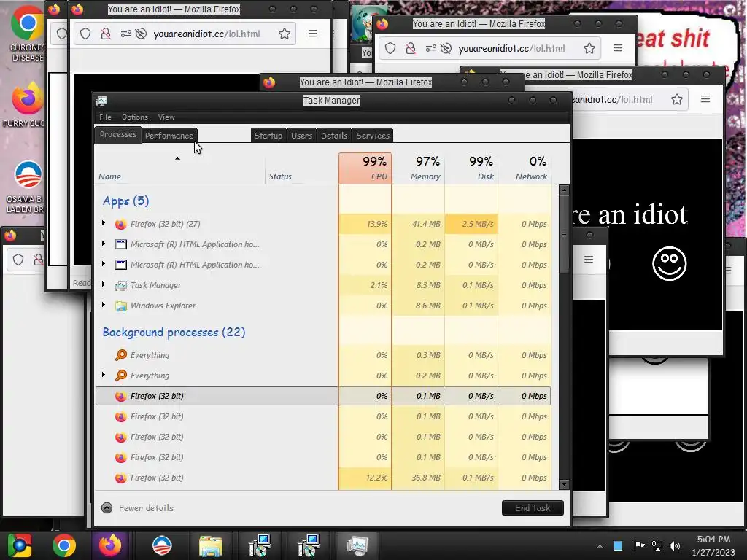Bookmark page with star in top-right Firefox window
The width and height of the screenshot is (747, 560).
click(x=589, y=48)
